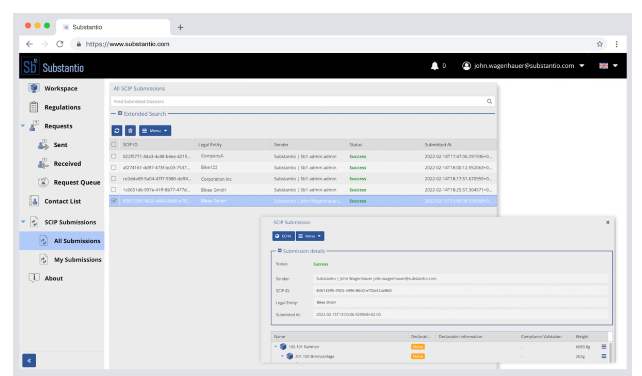Open row menu for 100.101 Rahmen
642x376 pixels.
(x=604, y=347)
